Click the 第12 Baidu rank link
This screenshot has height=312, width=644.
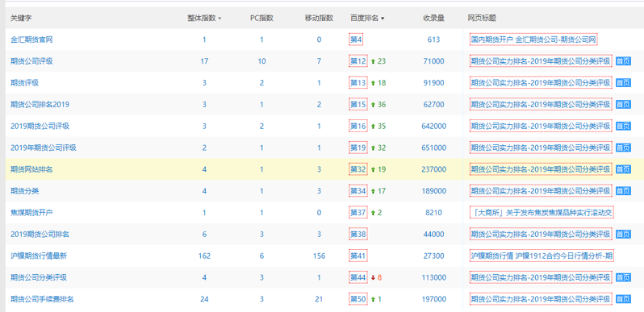click(x=358, y=61)
